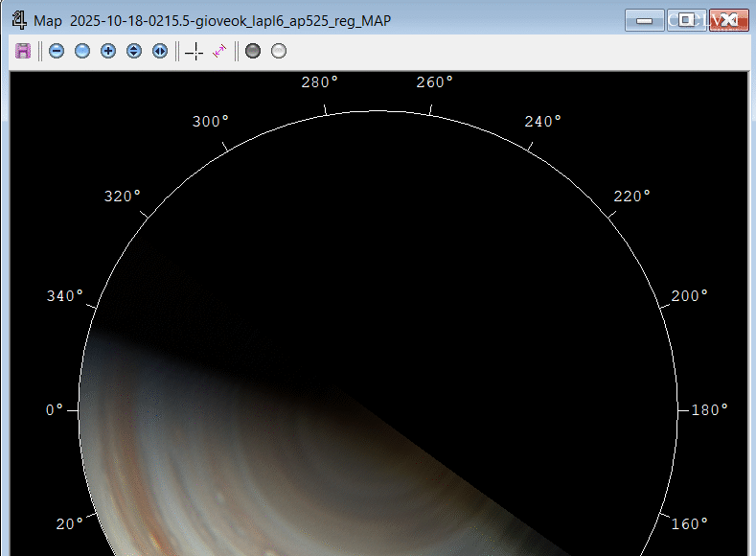
Task: Click the 280° longitude label
Action: [x=320, y=82]
